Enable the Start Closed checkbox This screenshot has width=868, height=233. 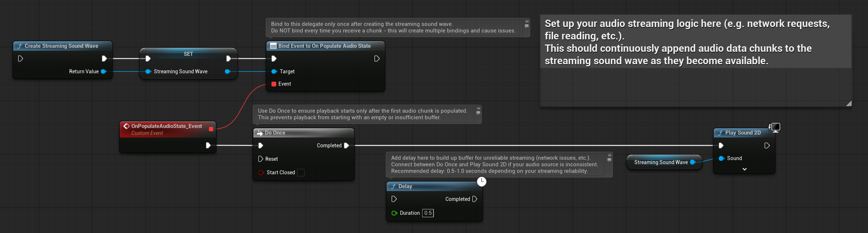click(x=301, y=172)
